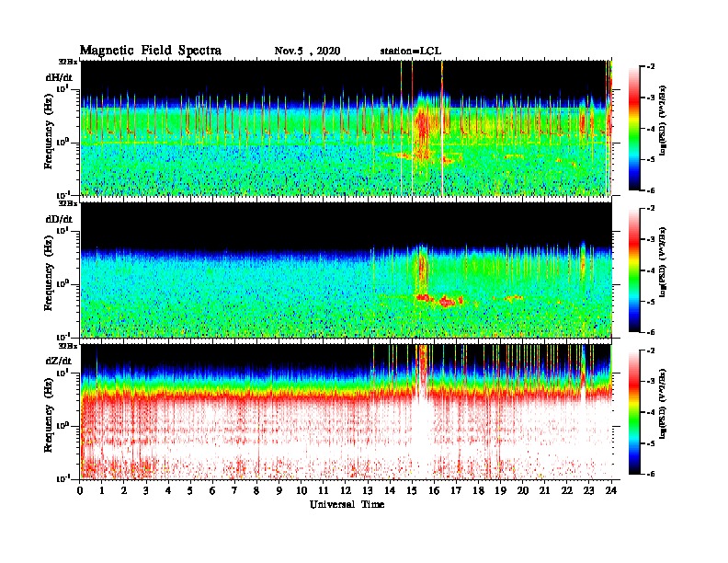
Task: Click hour 13 on the Universal Time axis
Action: point(368,490)
